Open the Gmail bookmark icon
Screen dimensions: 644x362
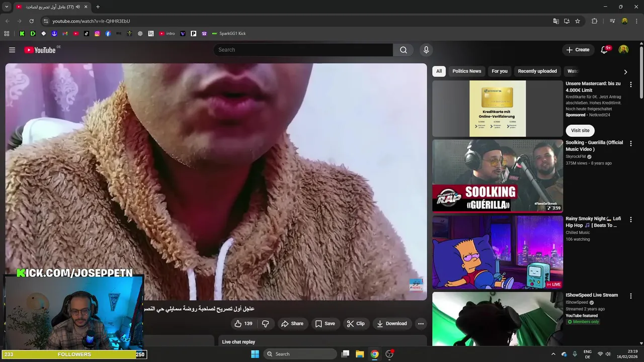[65, 34]
